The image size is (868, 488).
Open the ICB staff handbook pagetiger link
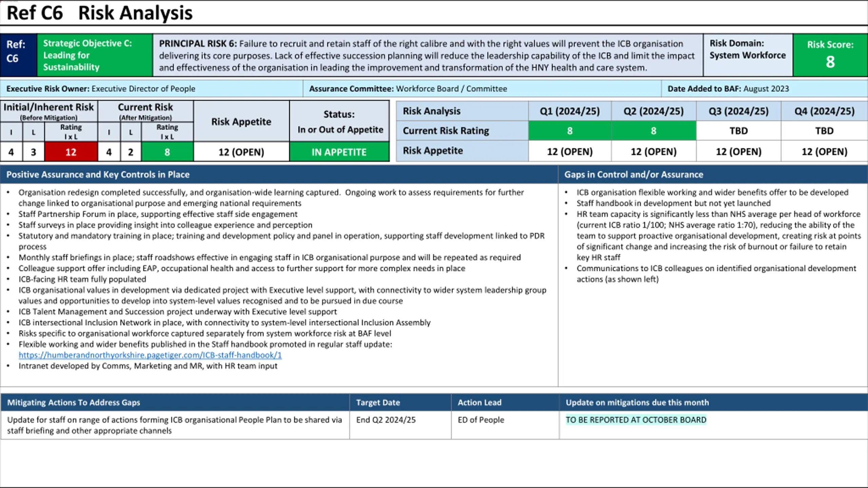click(x=150, y=355)
